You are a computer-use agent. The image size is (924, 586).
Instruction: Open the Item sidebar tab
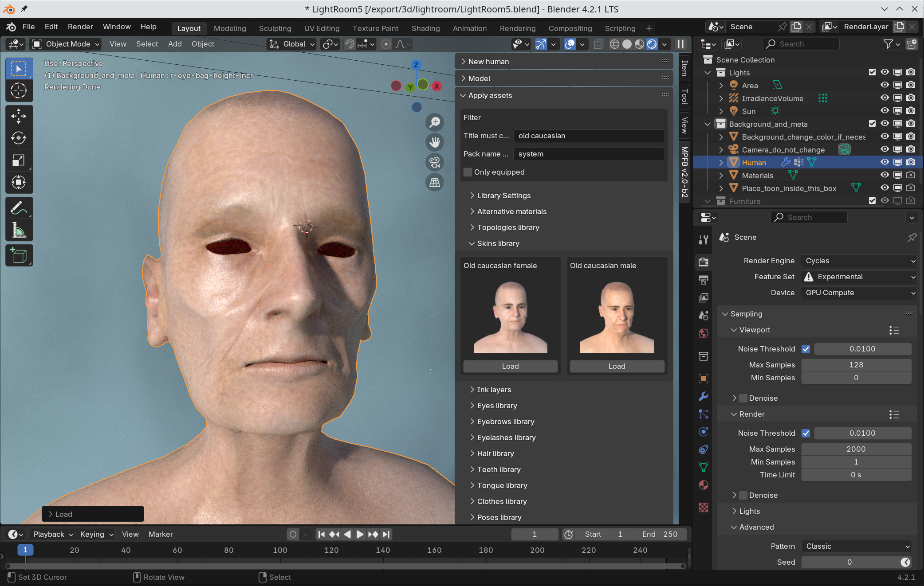[684, 67]
